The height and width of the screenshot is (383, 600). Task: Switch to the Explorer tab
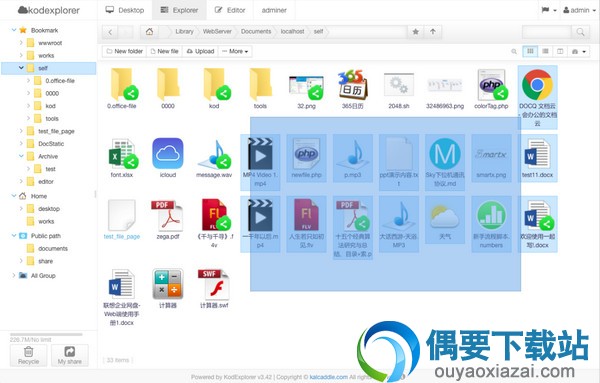(179, 10)
